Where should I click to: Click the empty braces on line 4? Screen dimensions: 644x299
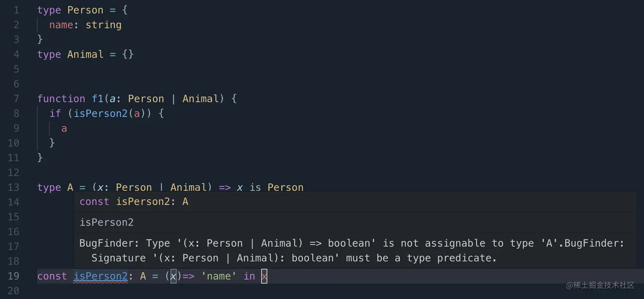coord(128,55)
